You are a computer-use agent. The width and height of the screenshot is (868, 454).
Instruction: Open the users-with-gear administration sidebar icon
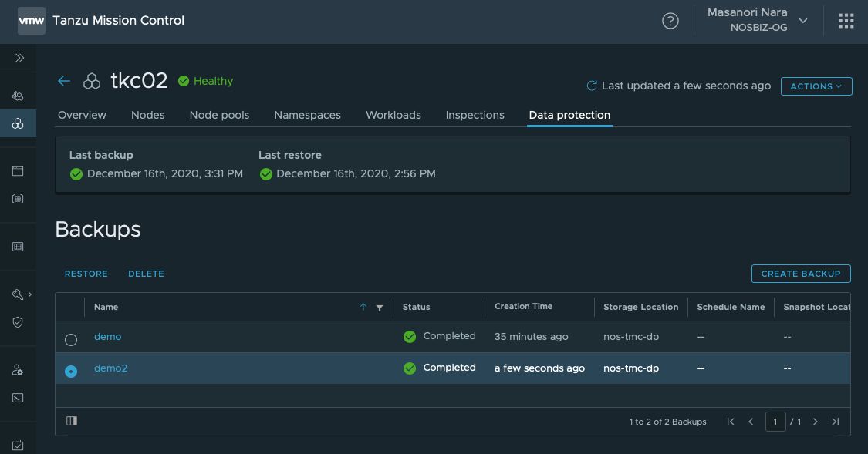pyautogui.click(x=18, y=370)
